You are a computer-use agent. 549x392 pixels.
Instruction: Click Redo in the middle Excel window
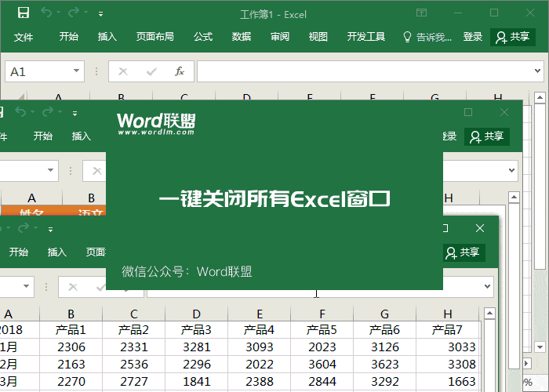coord(48,112)
